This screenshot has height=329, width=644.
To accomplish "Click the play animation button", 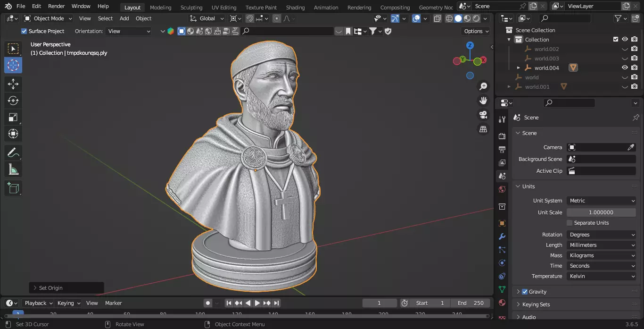I will click(x=257, y=303).
